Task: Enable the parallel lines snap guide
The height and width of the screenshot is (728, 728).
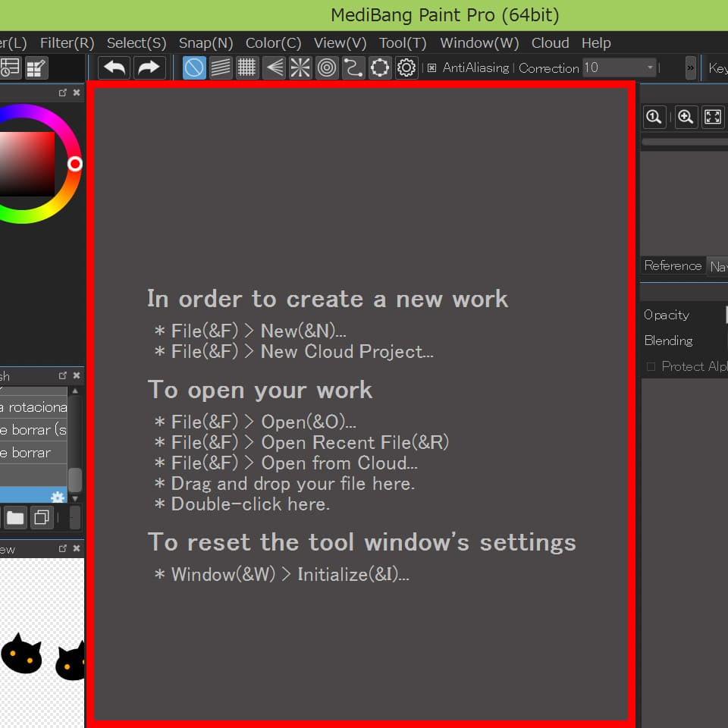Action: [x=221, y=67]
